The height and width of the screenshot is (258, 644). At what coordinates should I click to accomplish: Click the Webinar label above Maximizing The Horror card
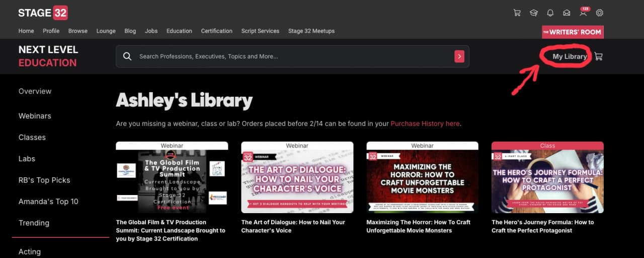coord(422,146)
